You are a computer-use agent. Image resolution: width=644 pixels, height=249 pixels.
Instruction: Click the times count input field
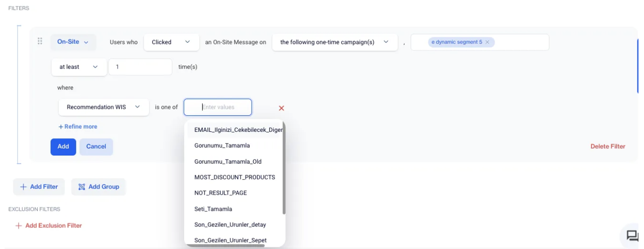point(140,67)
